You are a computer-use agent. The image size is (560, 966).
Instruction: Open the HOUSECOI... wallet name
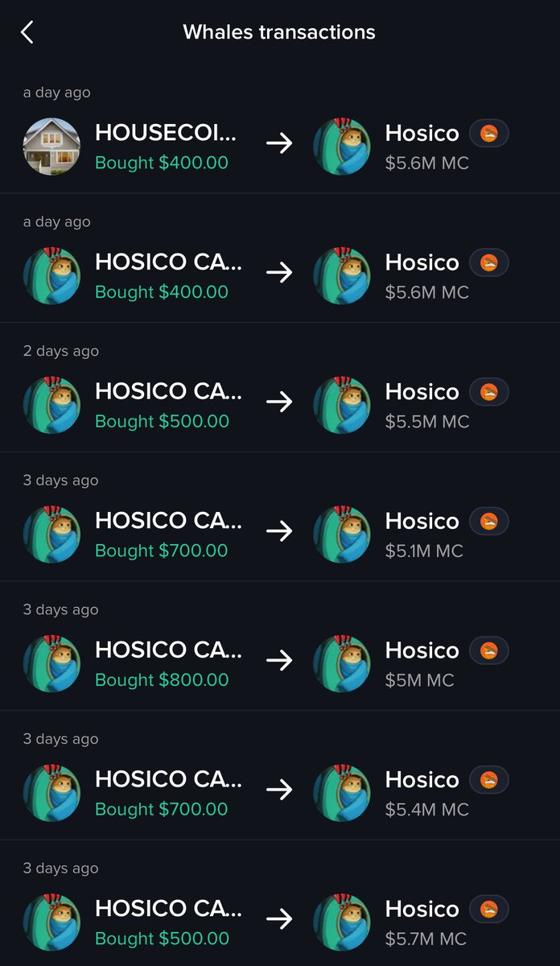[168, 133]
